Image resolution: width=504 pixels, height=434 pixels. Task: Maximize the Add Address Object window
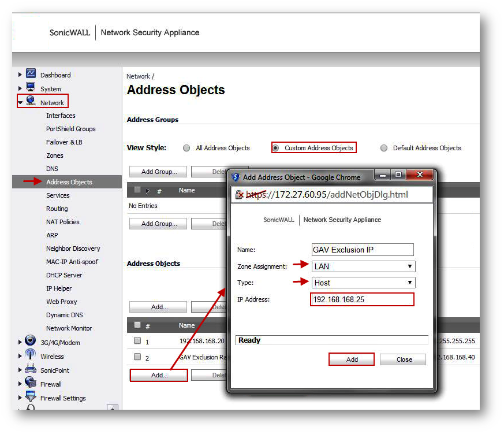coord(398,175)
